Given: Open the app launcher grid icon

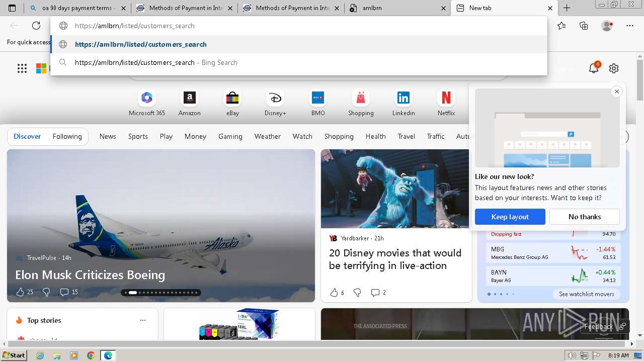Looking at the screenshot, I should tap(22, 68).
